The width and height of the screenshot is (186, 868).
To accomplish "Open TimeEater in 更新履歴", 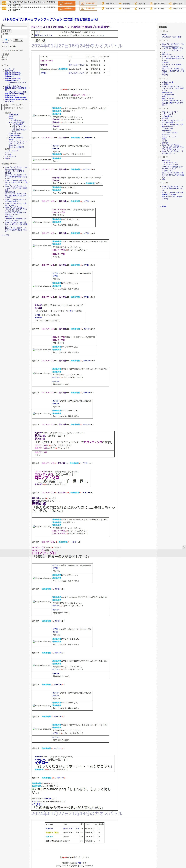I will [166, 135].
